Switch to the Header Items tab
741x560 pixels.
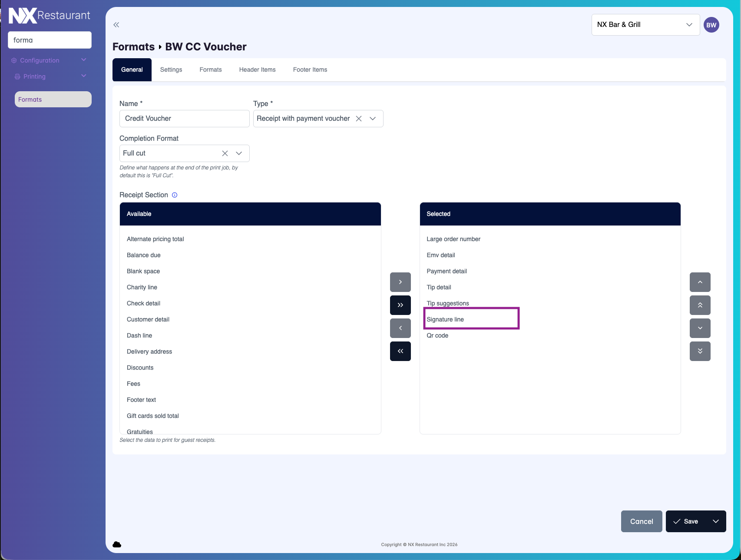(x=257, y=70)
